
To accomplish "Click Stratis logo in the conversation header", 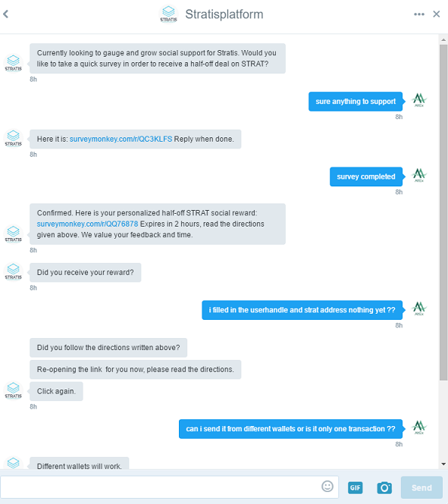I will [x=168, y=14].
